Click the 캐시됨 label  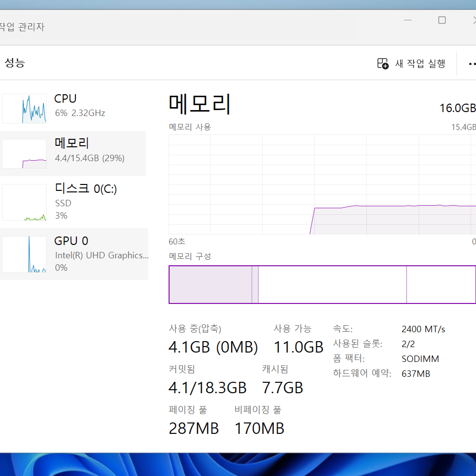click(x=275, y=369)
